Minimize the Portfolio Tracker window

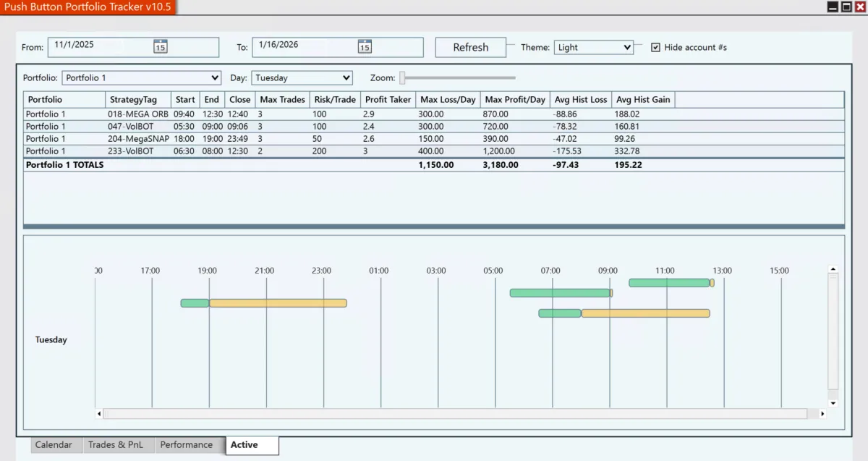point(833,7)
